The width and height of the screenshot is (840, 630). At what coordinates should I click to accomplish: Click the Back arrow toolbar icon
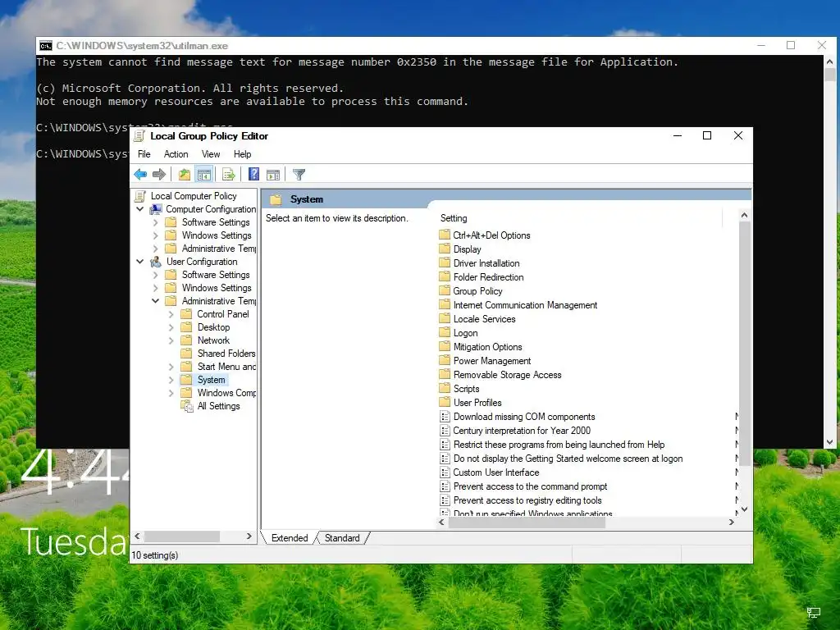coord(140,174)
